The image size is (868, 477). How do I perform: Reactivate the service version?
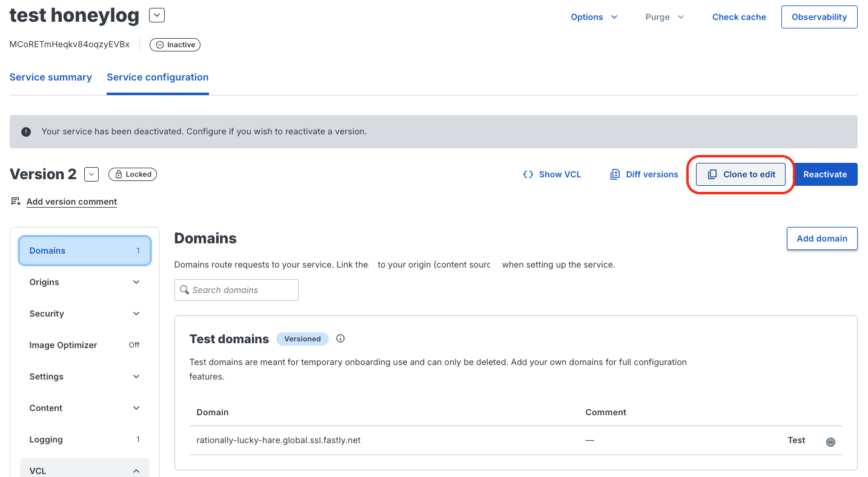(825, 174)
